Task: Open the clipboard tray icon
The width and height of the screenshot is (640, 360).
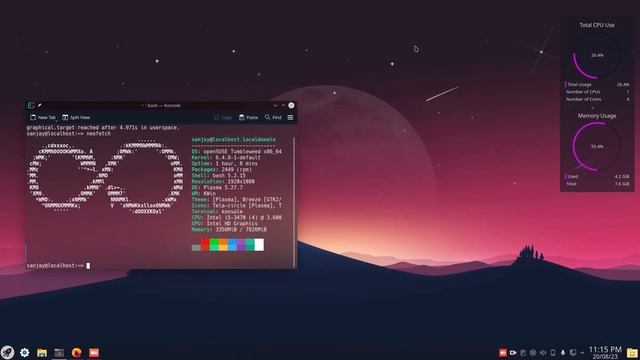Action: [x=523, y=353]
